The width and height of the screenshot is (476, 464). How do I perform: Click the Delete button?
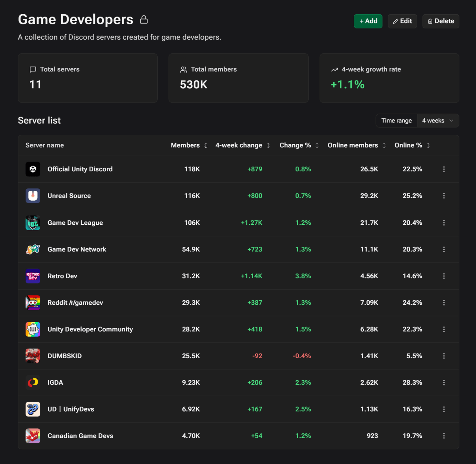(441, 21)
